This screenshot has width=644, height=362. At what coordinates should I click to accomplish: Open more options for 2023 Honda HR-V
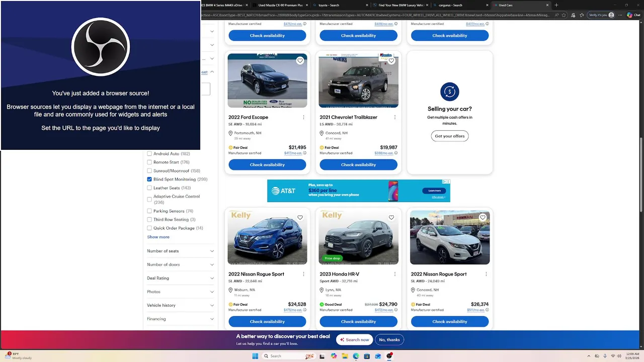point(394,274)
